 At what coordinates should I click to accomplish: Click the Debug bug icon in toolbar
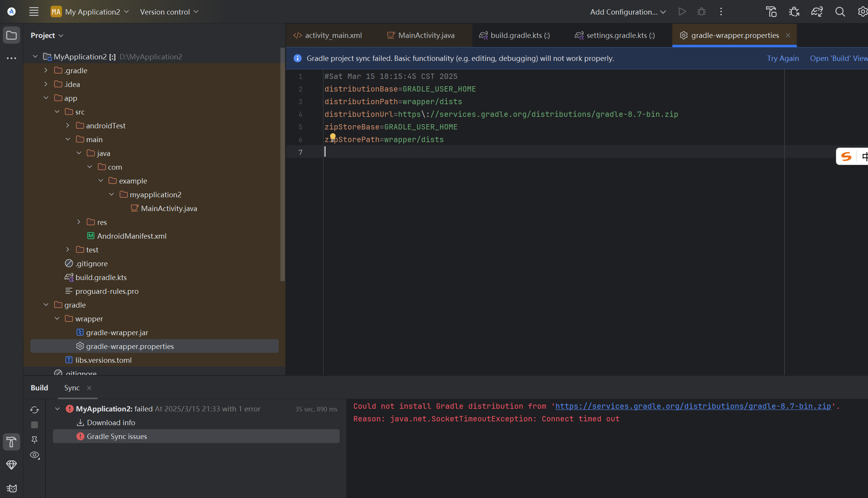point(701,12)
